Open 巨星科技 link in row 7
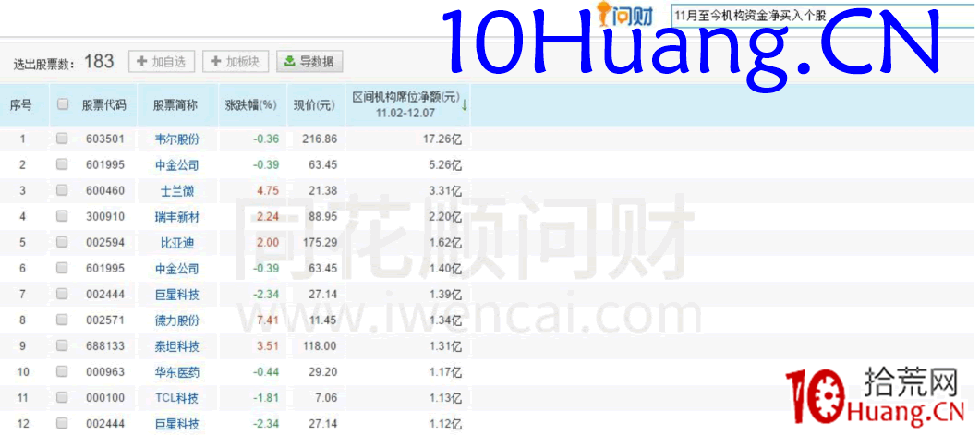980x435 pixels. 176,295
